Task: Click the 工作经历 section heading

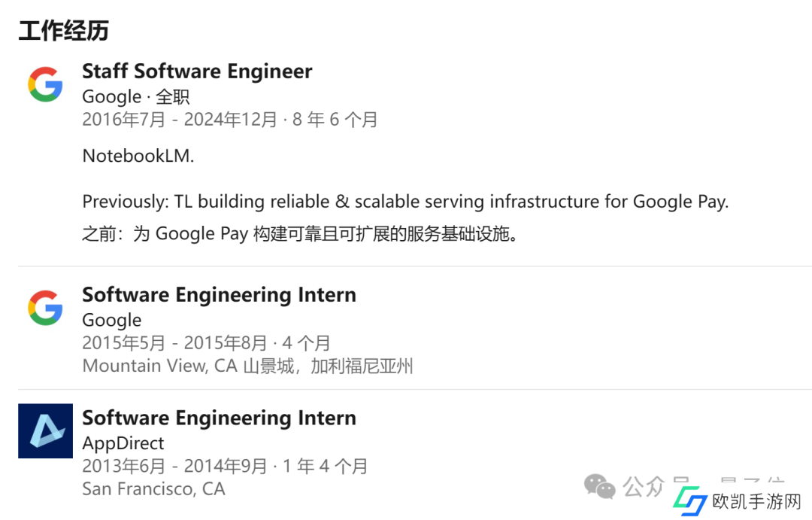Action: click(x=63, y=31)
